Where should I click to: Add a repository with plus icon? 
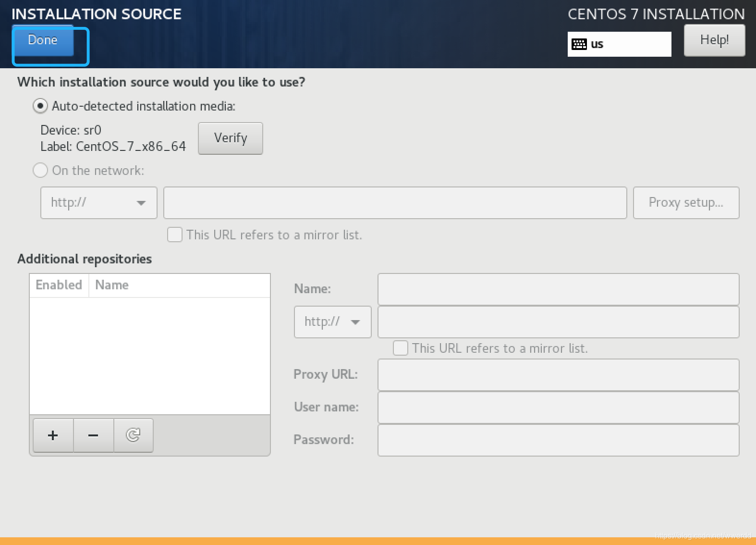(53, 435)
